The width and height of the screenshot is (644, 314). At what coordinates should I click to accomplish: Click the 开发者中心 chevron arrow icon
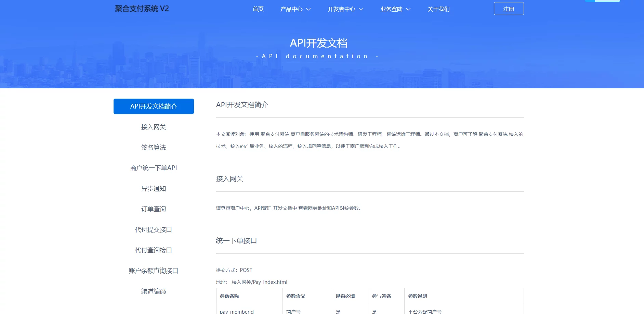coord(361,9)
